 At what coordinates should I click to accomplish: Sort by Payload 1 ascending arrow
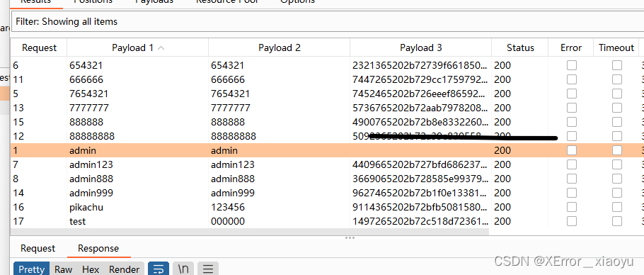click(161, 48)
